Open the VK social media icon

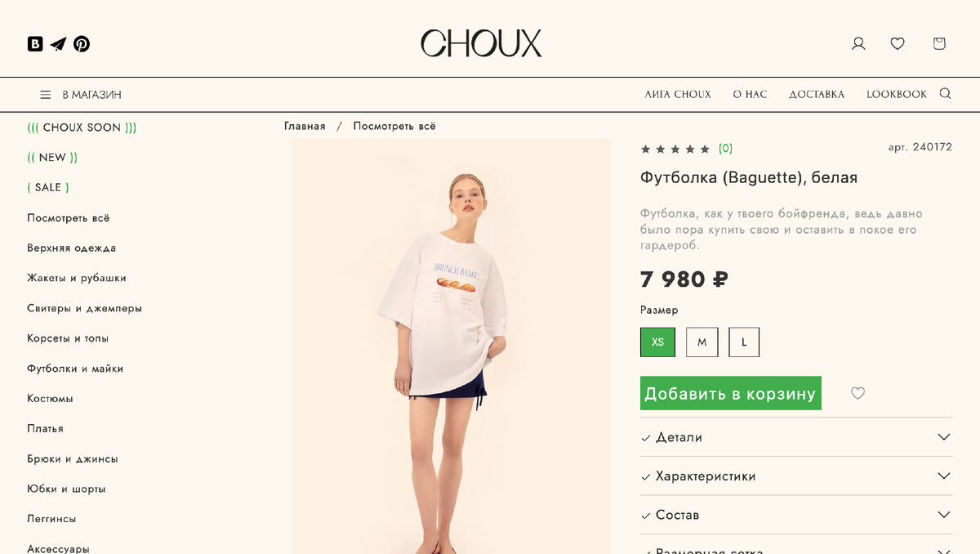click(35, 44)
